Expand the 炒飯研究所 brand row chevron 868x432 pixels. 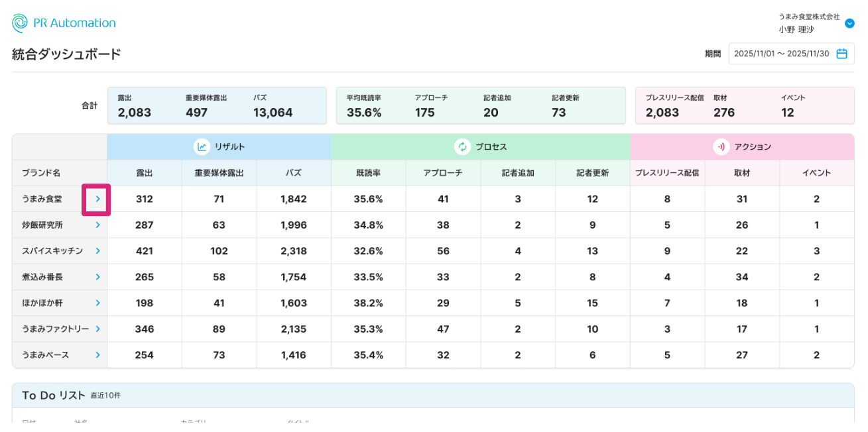click(x=97, y=225)
